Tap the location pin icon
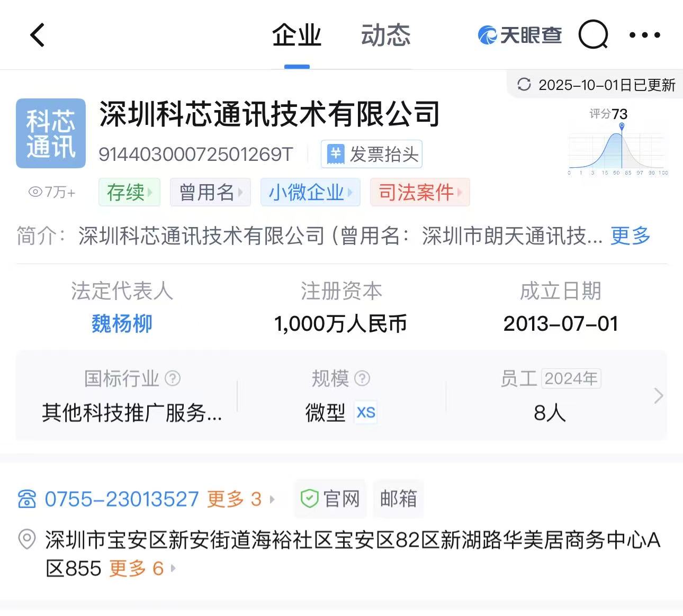683x616 pixels. click(27, 540)
